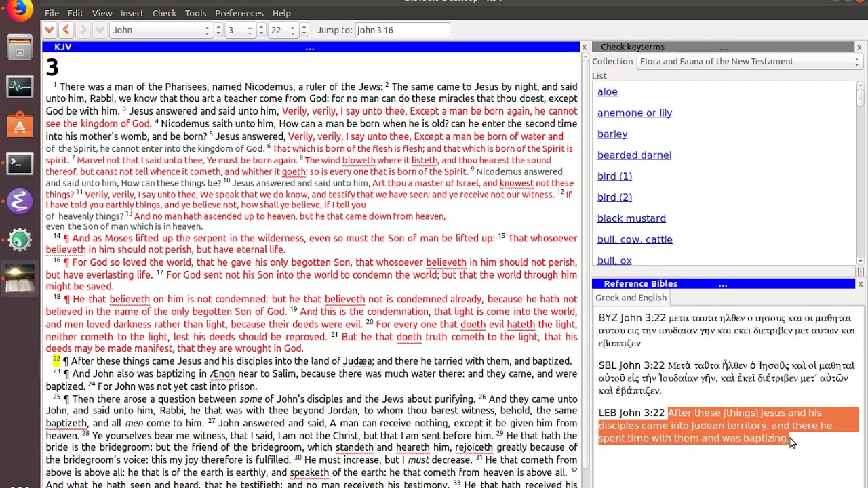
Task: Open the book selector showing John
Action: pyautogui.click(x=161, y=30)
